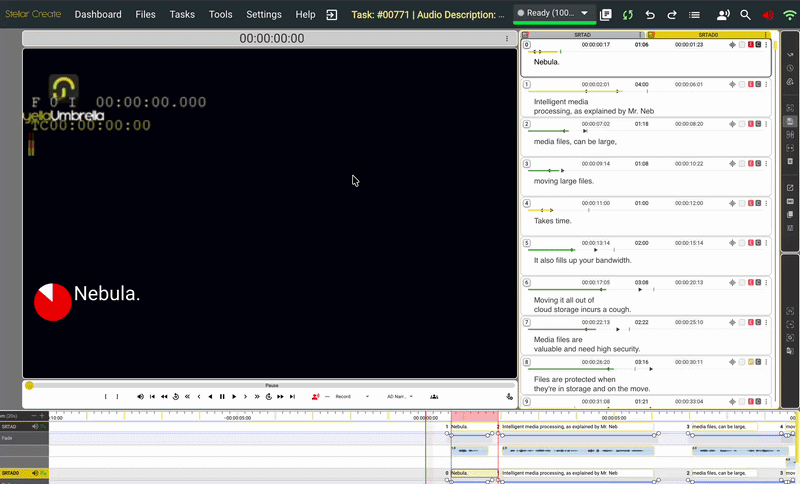This screenshot has width=800, height=484.
Task: Click the translate icon at sidebar bottom
Action: coord(790,351)
